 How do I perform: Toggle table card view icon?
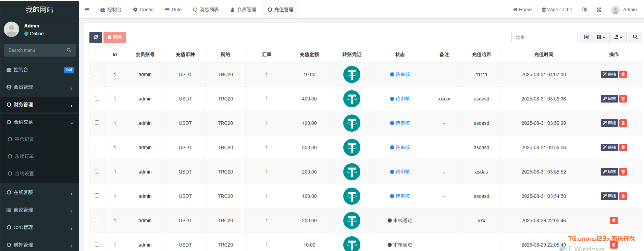point(586,37)
